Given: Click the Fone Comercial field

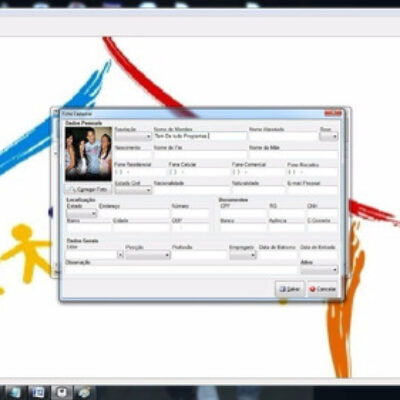Looking at the screenshot, I should (x=258, y=172).
